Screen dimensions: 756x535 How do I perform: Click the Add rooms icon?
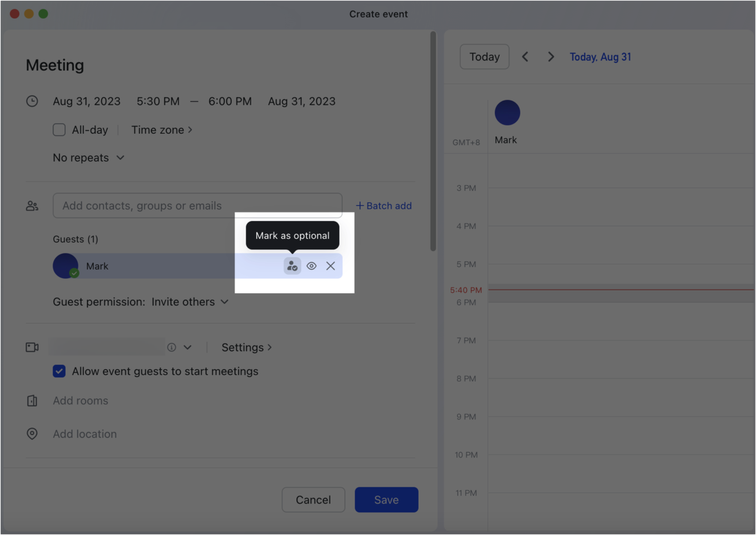pos(32,400)
